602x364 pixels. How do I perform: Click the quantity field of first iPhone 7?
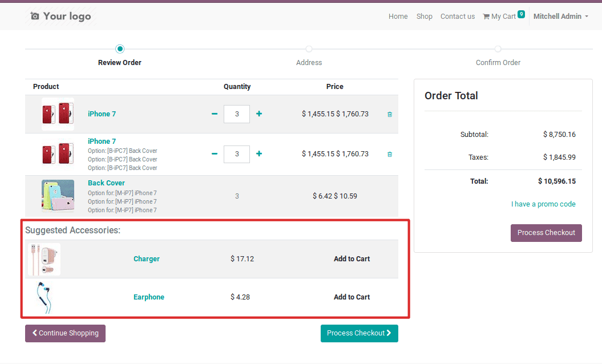[237, 114]
